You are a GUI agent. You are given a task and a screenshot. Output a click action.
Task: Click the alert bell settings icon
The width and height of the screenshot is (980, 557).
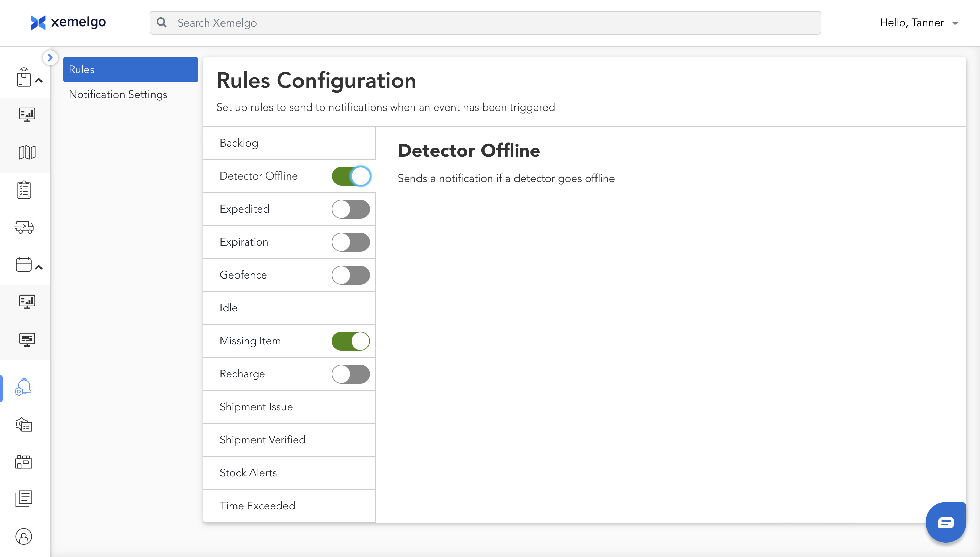point(23,387)
